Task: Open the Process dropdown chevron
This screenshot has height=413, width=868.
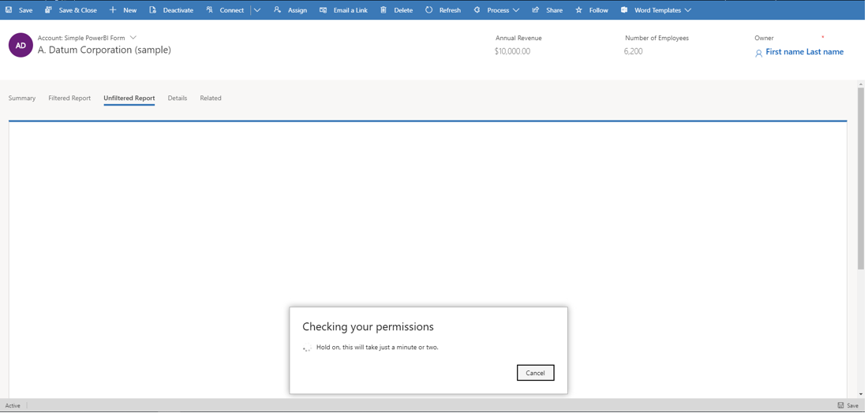Action: coord(516,10)
